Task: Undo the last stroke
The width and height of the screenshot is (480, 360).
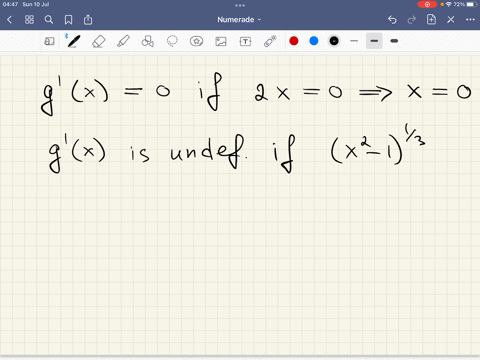Action: click(x=392, y=20)
